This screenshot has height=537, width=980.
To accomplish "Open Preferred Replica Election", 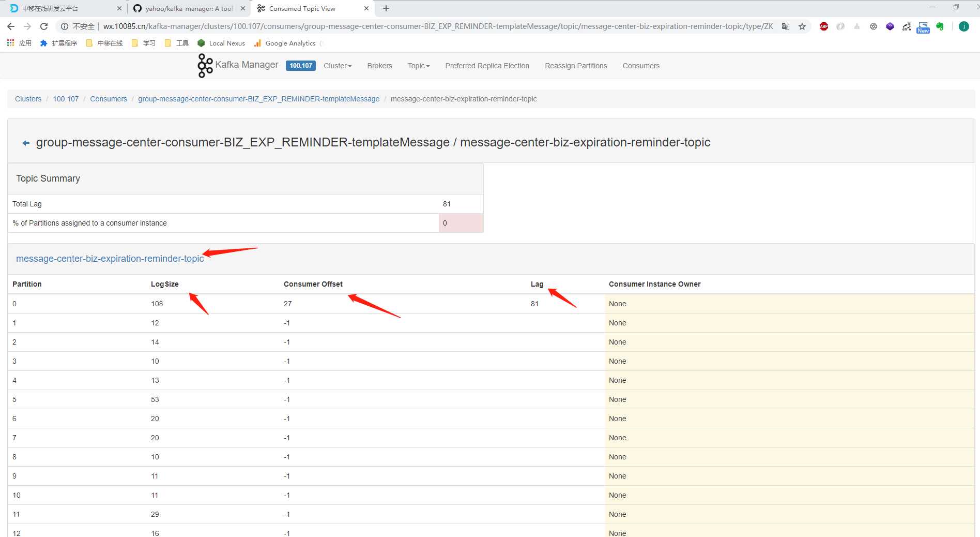I will click(x=487, y=66).
